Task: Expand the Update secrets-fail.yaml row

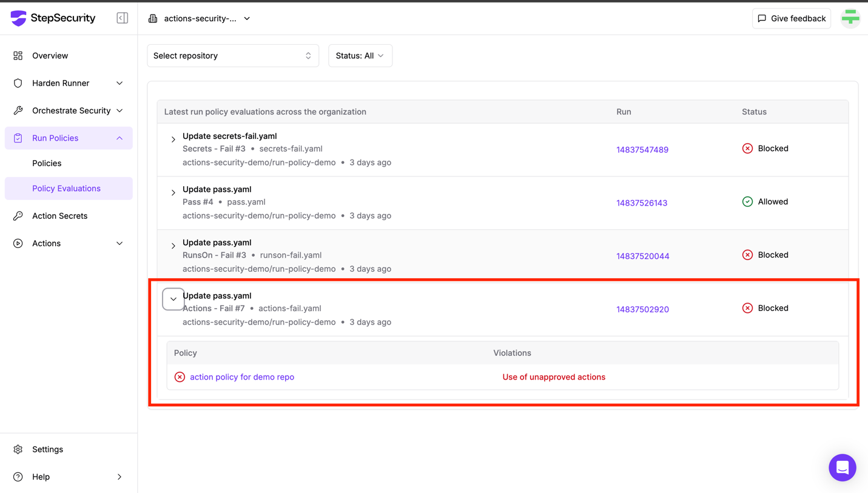Action: tap(173, 139)
